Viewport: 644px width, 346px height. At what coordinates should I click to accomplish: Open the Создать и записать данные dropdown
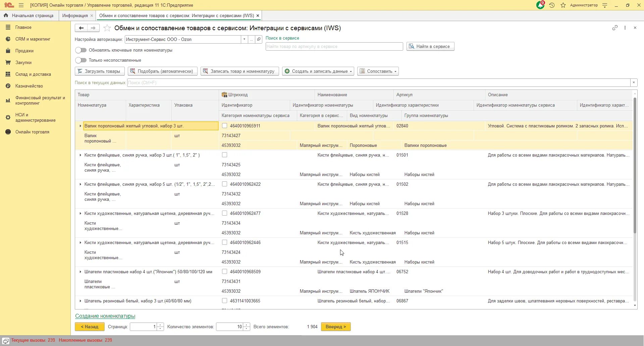tap(318, 71)
